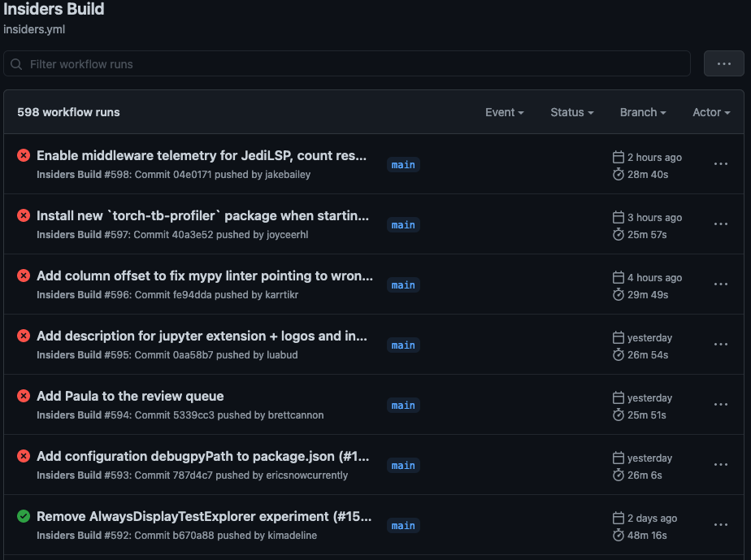
Task: Click the search magnifier in the filter field
Action: (16, 63)
